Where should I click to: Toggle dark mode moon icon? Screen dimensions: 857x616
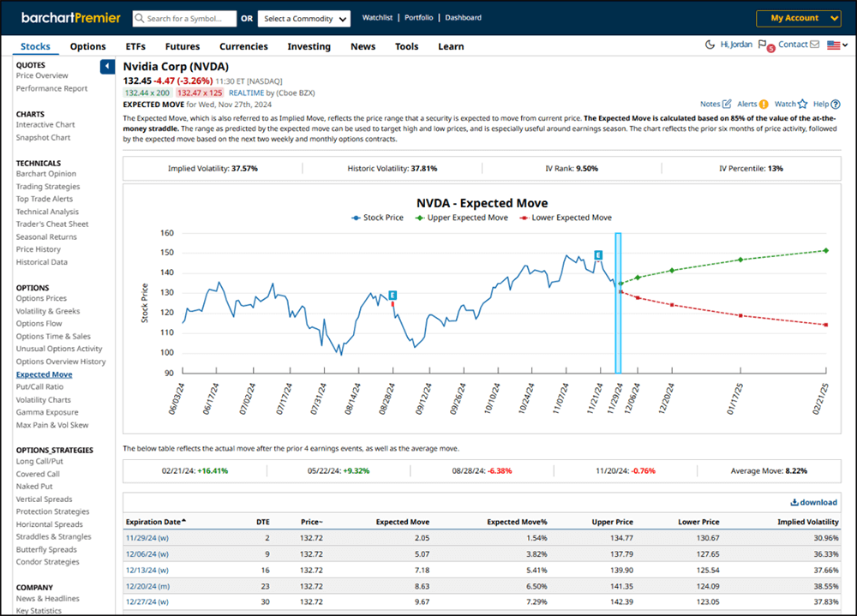point(710,45)
